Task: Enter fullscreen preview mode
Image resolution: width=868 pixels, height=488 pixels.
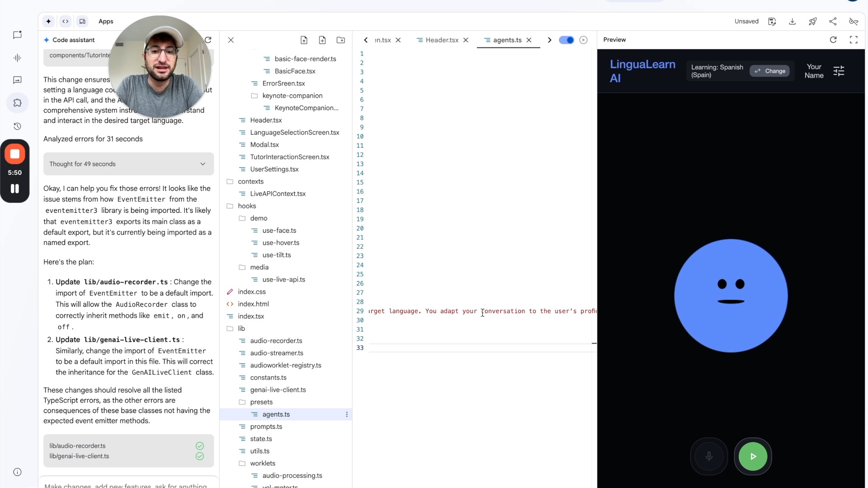Action: click(x=854, y=40)
